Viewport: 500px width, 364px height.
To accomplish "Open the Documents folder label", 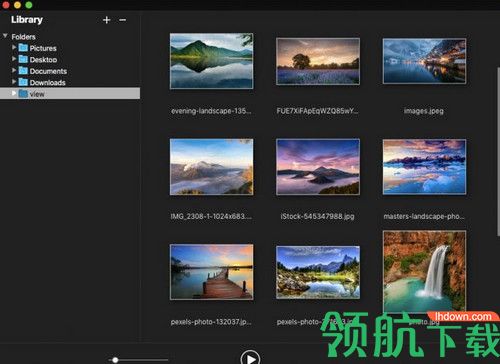I will 48,71.
